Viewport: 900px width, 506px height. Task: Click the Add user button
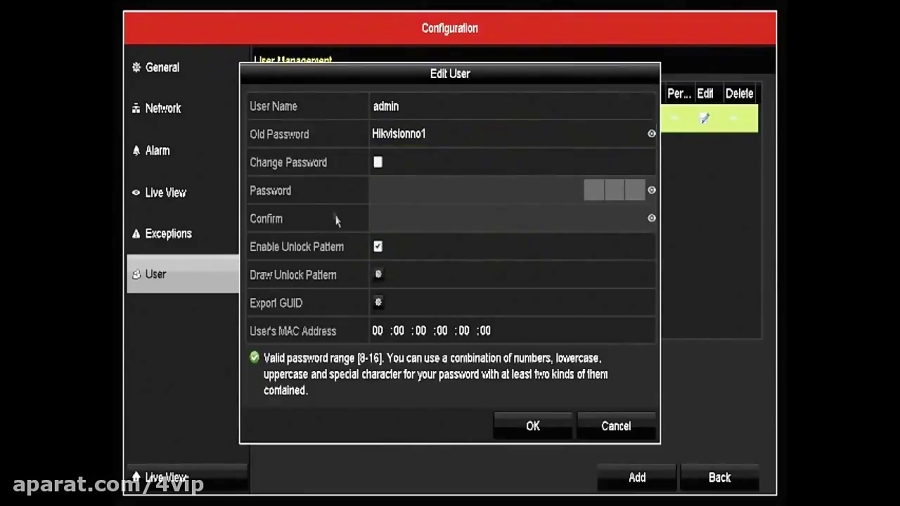point(637,477)
